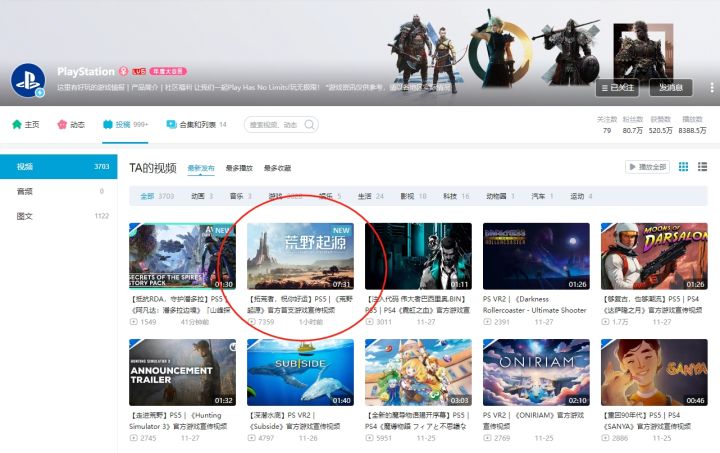
Task: Filter videos by 科技 16 category
Action: [x=456, y=196]
